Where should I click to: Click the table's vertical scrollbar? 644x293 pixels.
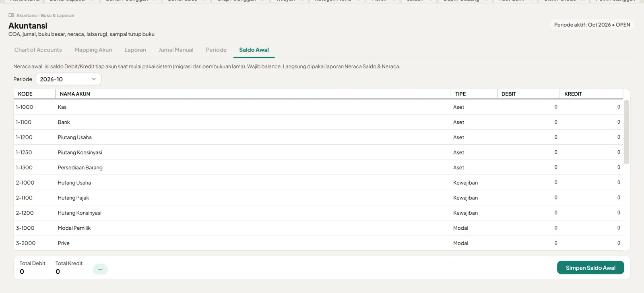coord(626,132)
